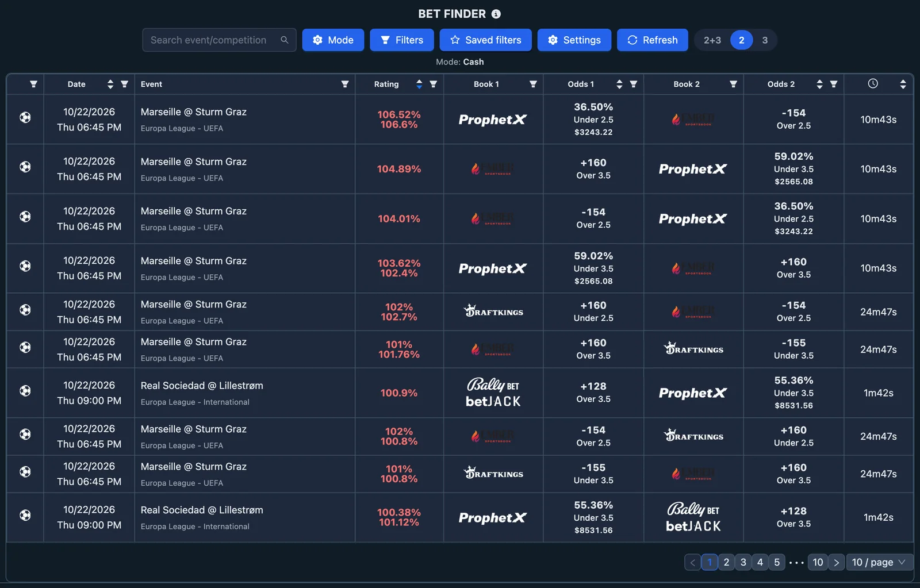Sort the Date column with arrows

click(110, 84)
